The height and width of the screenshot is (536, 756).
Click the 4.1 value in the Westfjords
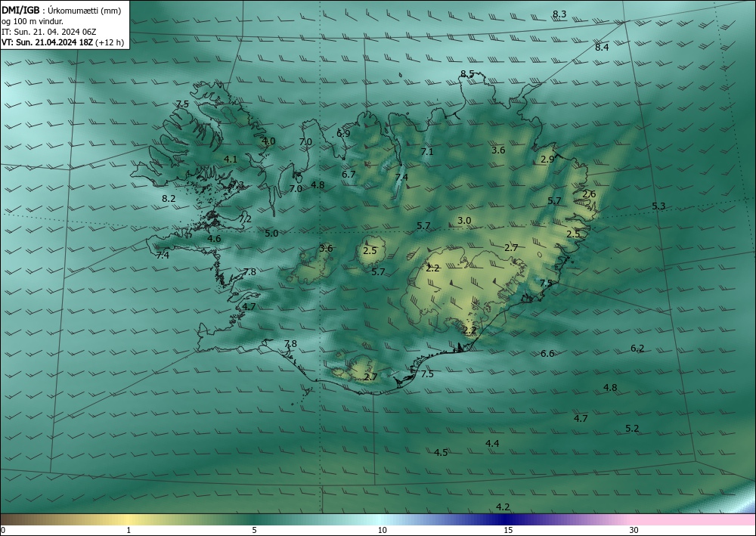[231, 159]
